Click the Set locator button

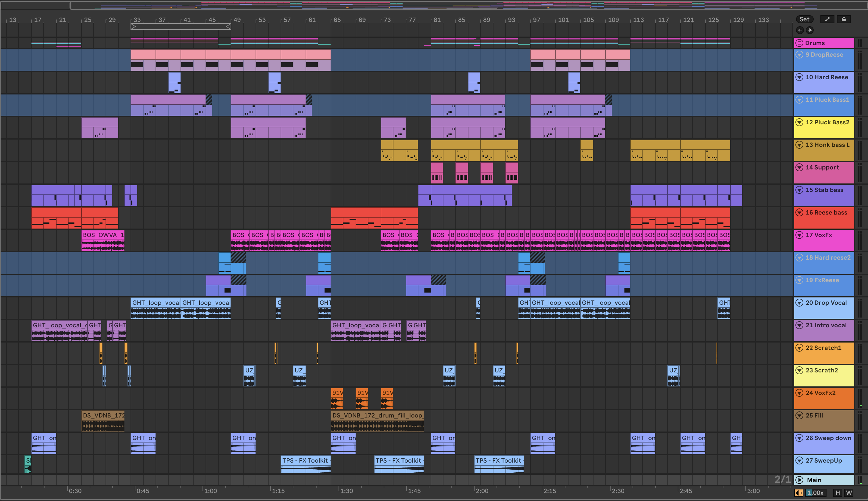(804, 19)
